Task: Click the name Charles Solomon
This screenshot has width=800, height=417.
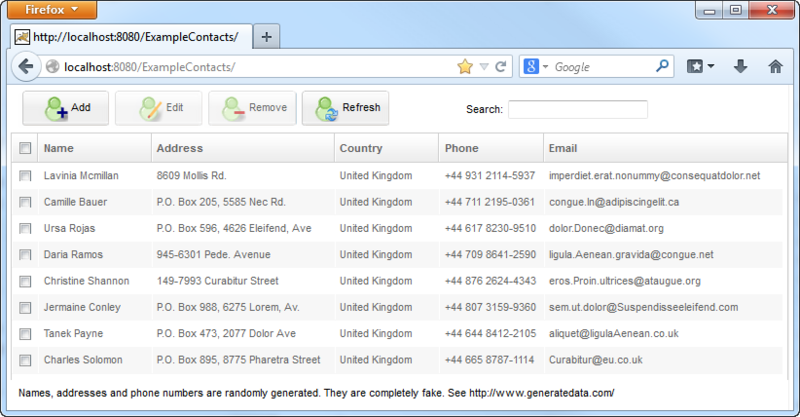Action: [83, 360]
